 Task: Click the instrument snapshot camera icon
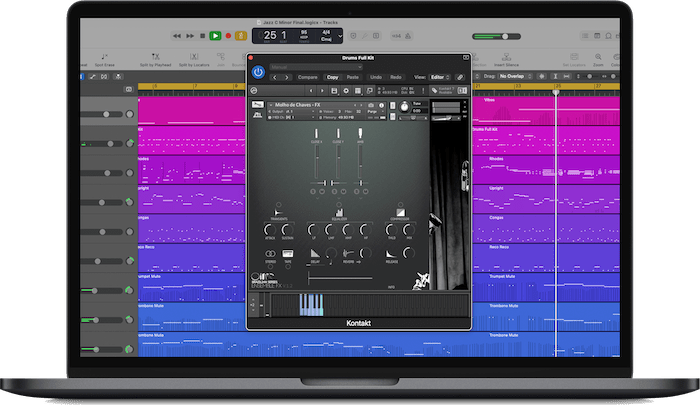[x=371, y=105]
